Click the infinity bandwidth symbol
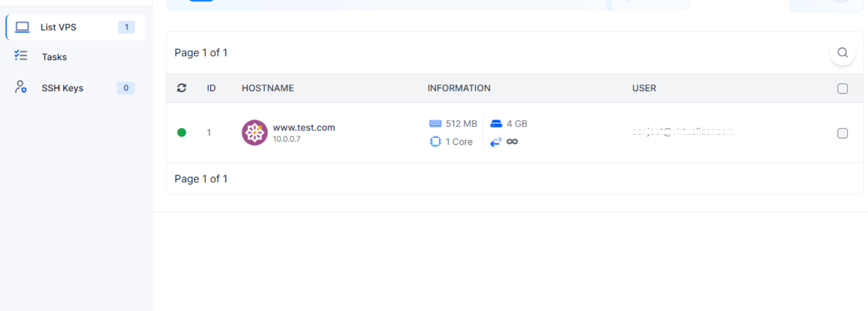Image resolution: width=868 pixels, height=311 pixels. coord(512,142)
